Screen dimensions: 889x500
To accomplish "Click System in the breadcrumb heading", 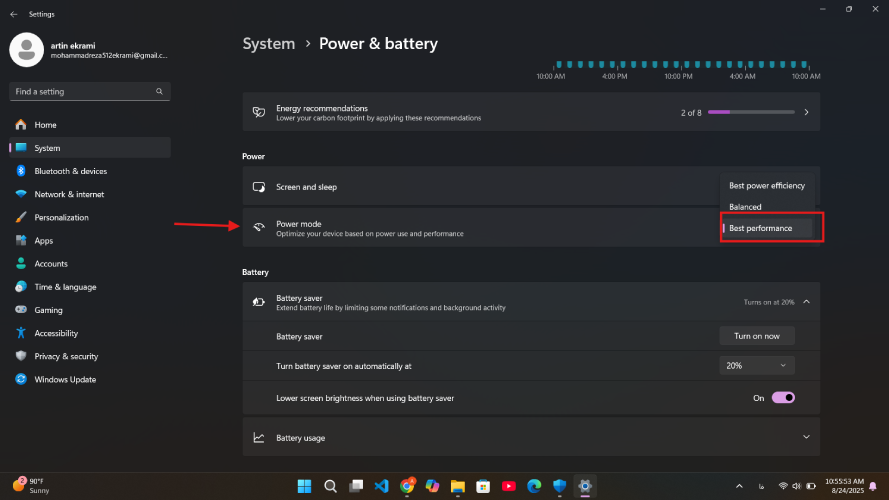I will pos(269,44).
